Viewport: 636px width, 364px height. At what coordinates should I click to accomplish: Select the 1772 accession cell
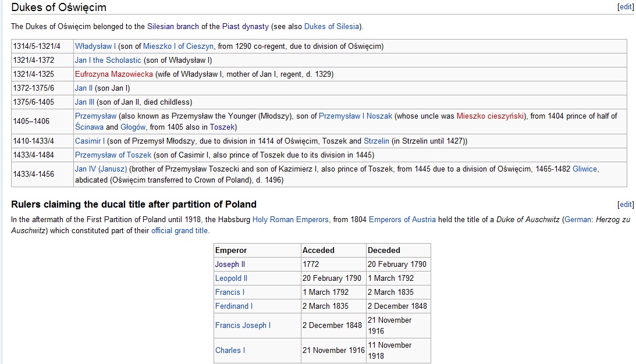[x=333, y=265]
